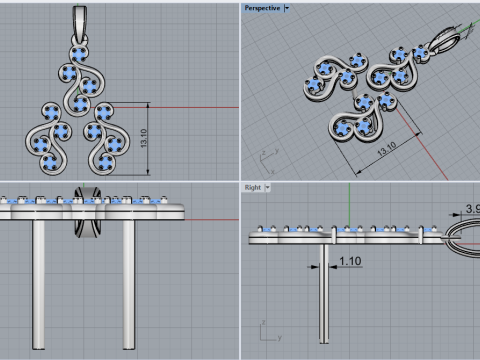Pick the topmost blue gemstone in Top view
The width and height of the screenshot is (480, 360).
pos(79,53)
